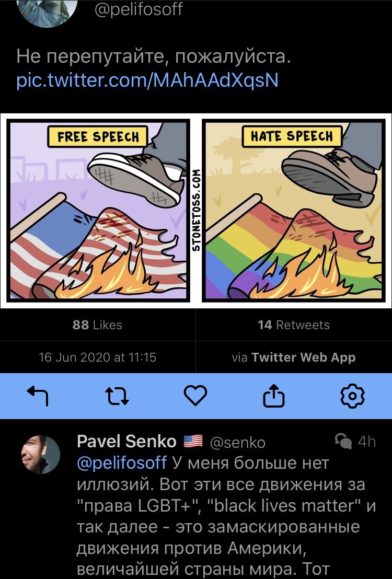Tap the conversation bubbles icon by 4h

[x=343, y=441]
